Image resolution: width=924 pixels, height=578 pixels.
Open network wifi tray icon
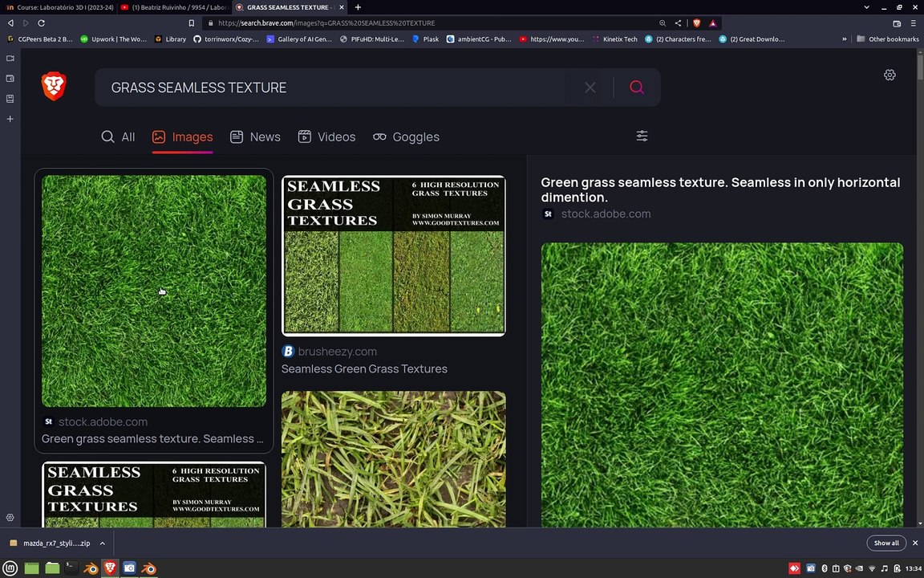pyautogui.click(x=872, y=568)
